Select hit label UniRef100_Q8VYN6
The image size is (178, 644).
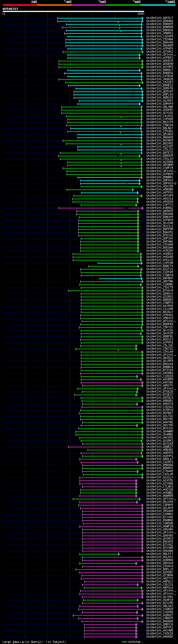160,281
